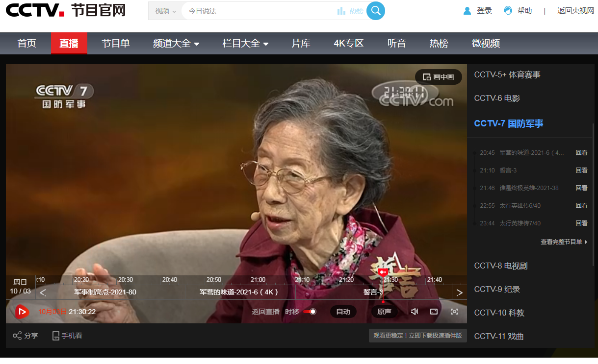Toggle 原声 audio option
Image resolution: width=598 pixels, height=364 pixels.
click(x=384, y=312)
